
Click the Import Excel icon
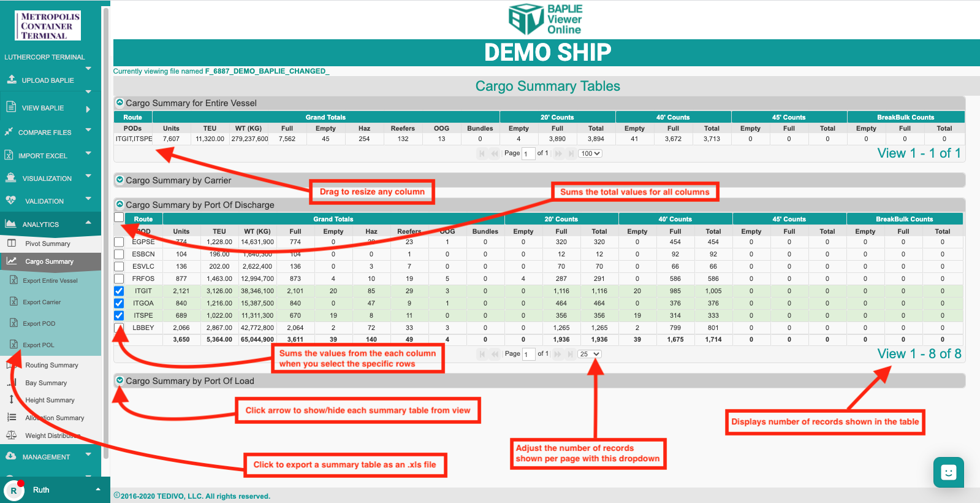(x=9, y=155)
